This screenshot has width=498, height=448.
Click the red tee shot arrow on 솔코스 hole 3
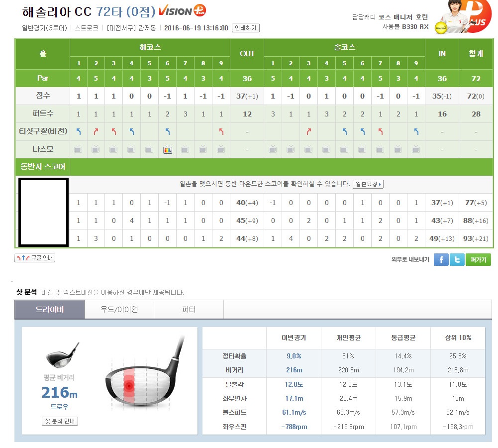[x=308, y=132]
